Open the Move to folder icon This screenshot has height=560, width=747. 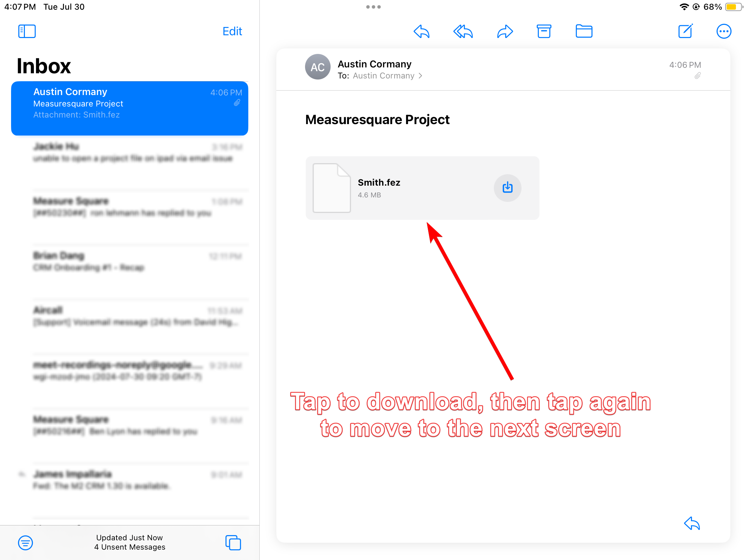coord(584,31)
